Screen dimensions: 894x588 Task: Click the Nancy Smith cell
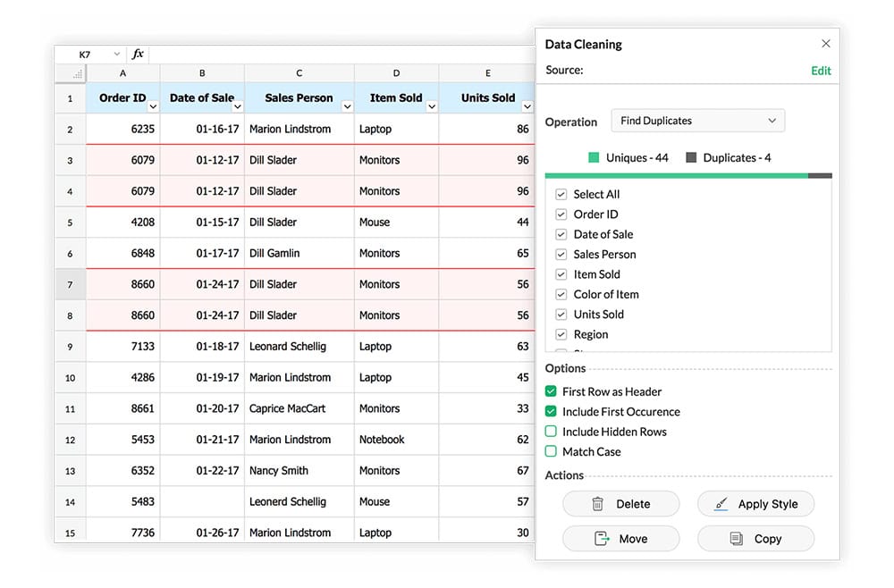pos(299,471)
